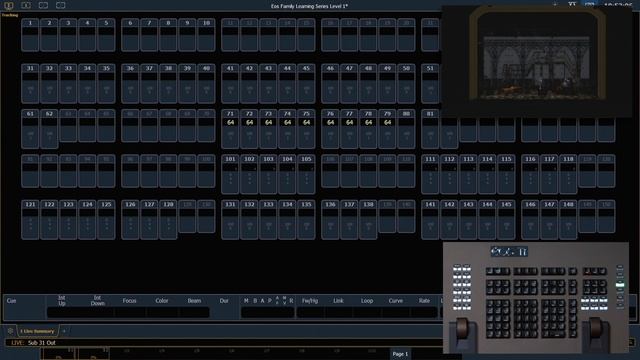Click the Dur column header
Image resolution: width=640 pixels, height=360 pixels.
pos(224,301)
